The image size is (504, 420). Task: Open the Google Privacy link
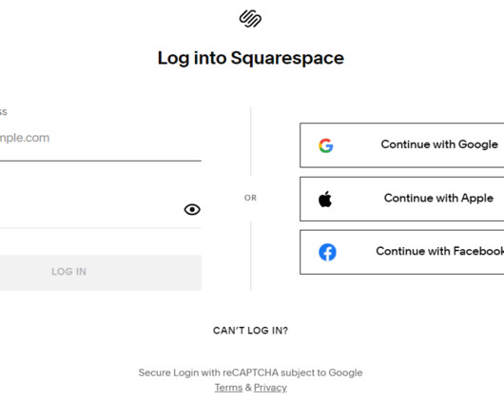tap(270, 388)
